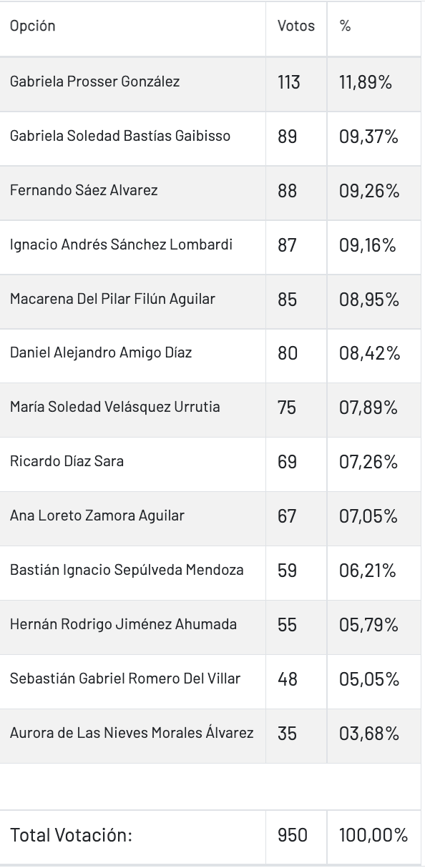Select Gabriela Soledad Bastías Gaibisso name
This screenshot has width=425, height=868.
coord(120,136)
